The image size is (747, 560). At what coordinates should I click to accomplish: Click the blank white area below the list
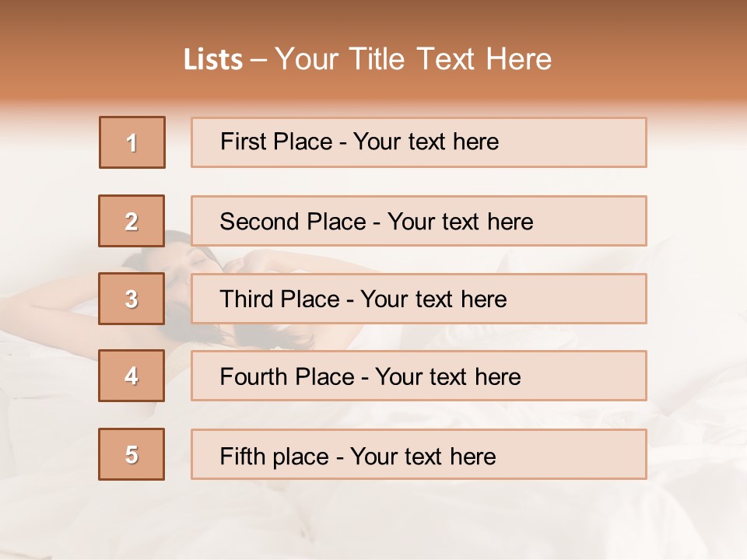[373, 521]
